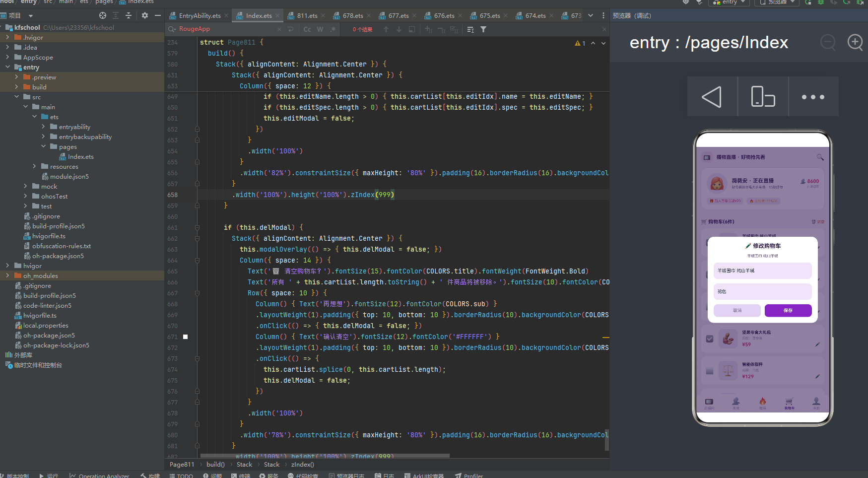Screen dimensions: 868x478
Task: Click the zIndex() breadcrumb
Action: (x=302, y=465)
